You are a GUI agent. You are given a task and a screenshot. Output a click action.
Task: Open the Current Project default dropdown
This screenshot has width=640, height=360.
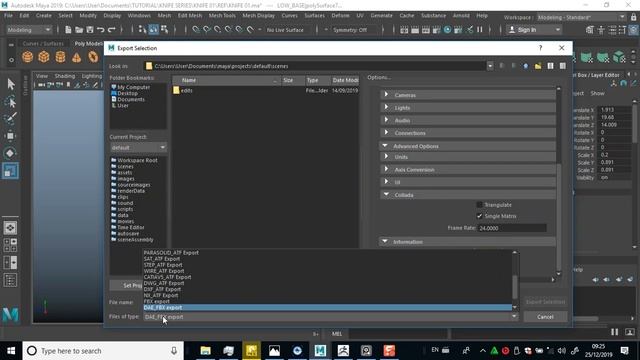point(138,147)
